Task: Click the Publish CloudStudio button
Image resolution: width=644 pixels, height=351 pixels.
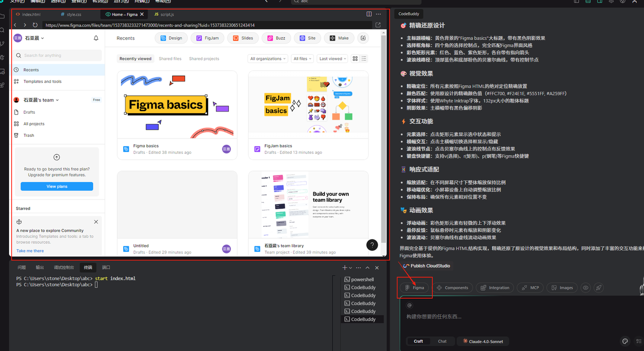Action: click(x=427, y=266)
